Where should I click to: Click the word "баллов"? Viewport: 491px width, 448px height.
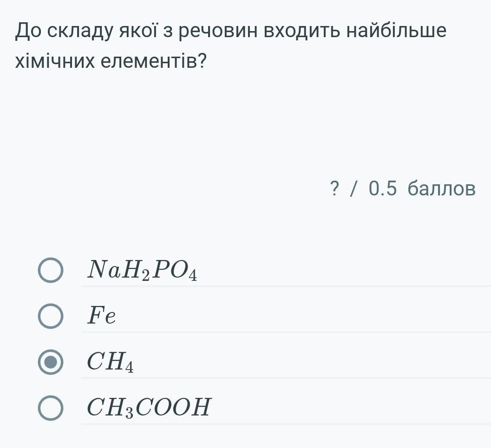coord(441,189)
